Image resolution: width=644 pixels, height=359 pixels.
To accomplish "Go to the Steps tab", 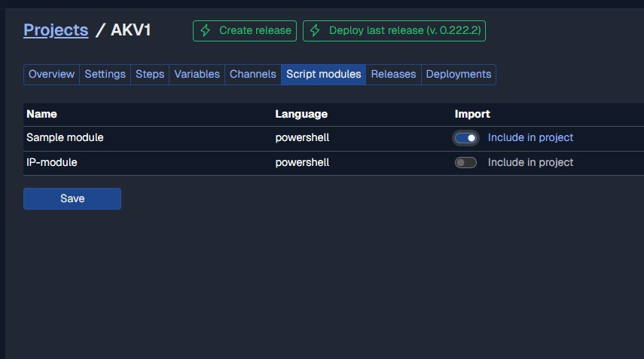I will [150, 75].
